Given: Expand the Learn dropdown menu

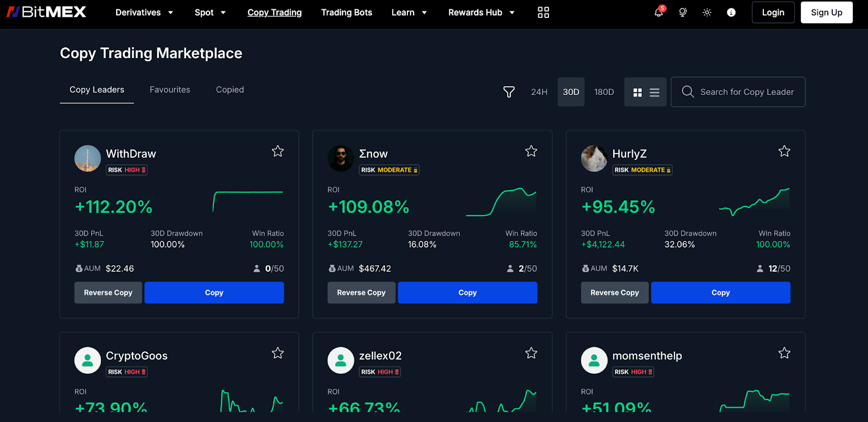Looking at the screenshot, I should click(409, 12).
